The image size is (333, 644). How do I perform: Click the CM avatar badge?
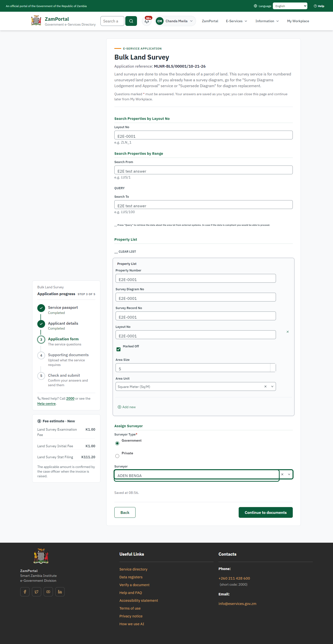pos(160,21)
